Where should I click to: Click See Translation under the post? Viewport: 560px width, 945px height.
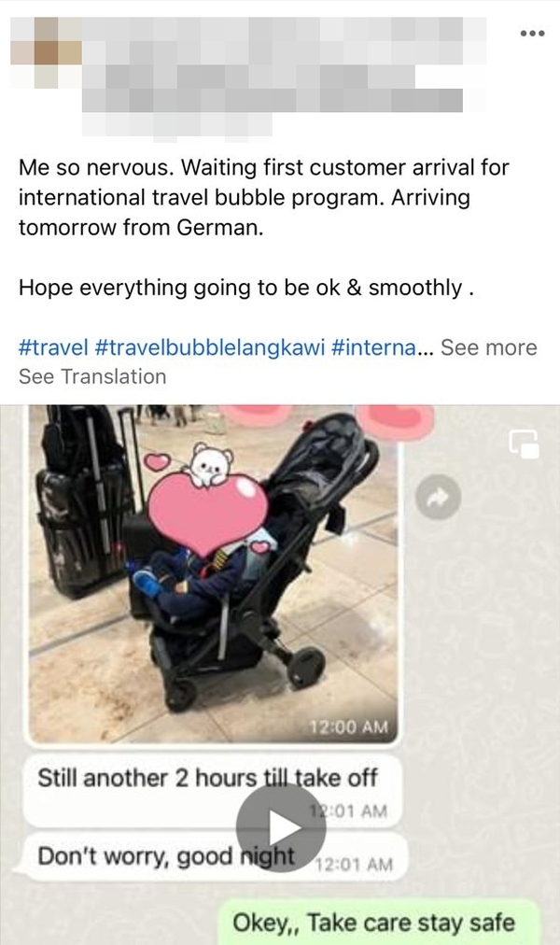(92, 376)
